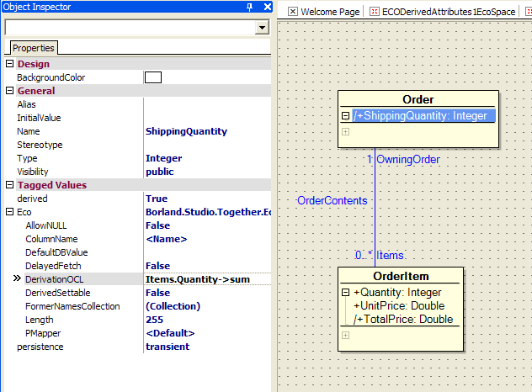The width and height of the screenshot is (532, 392).
Task: Close the Object Inspector panel
Action: (x=267, y=7)
